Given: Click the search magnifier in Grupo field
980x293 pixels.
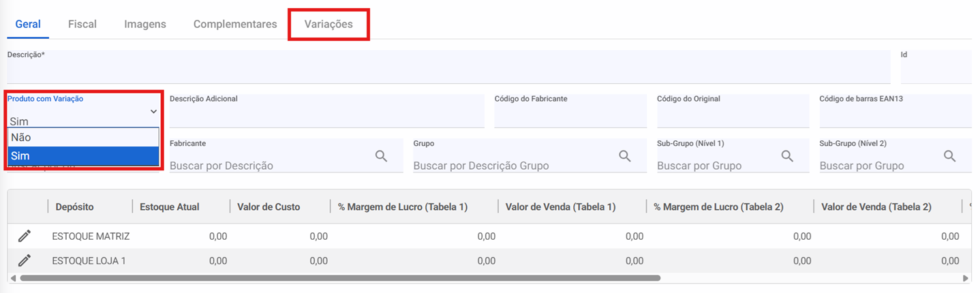Looking at the screenshot, I should (x=625, y=156).
